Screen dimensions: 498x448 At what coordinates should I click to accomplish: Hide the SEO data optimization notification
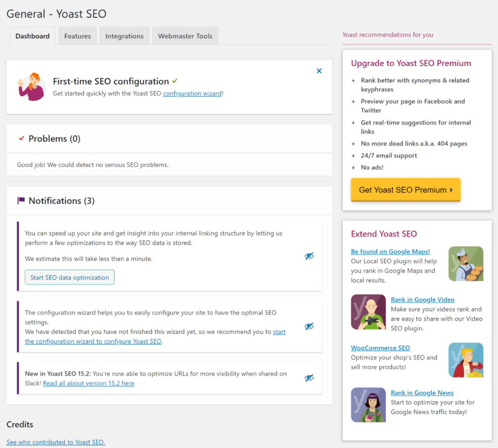(309, 256)
